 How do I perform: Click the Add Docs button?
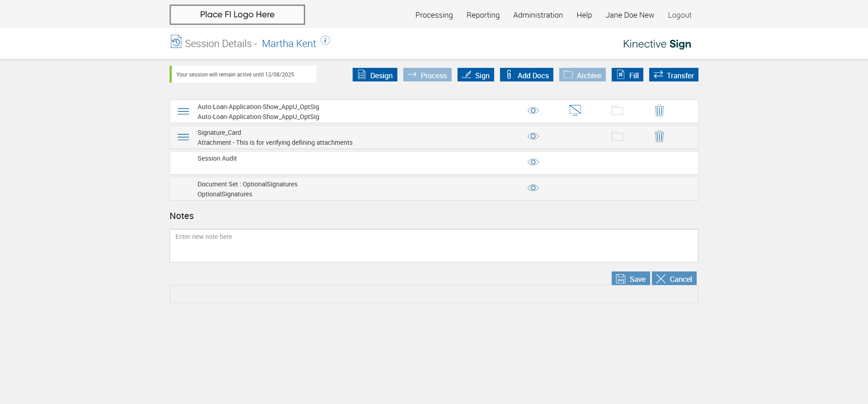tap(526, 75)
